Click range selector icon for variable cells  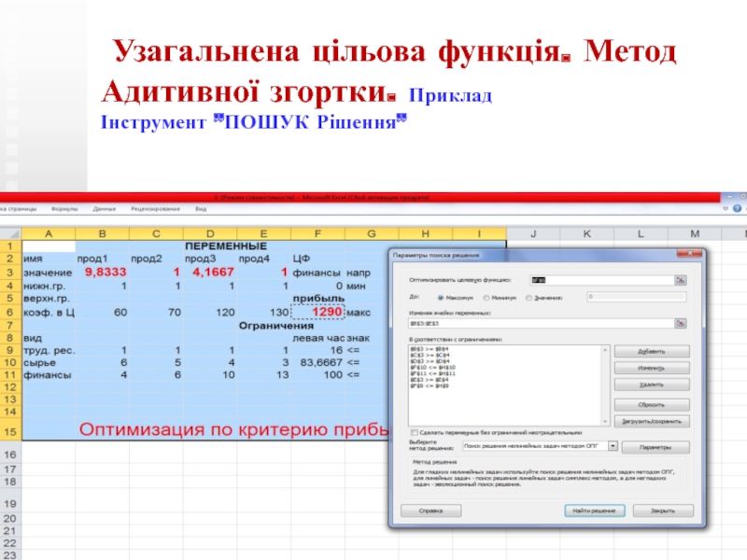[x=680, y=324]
